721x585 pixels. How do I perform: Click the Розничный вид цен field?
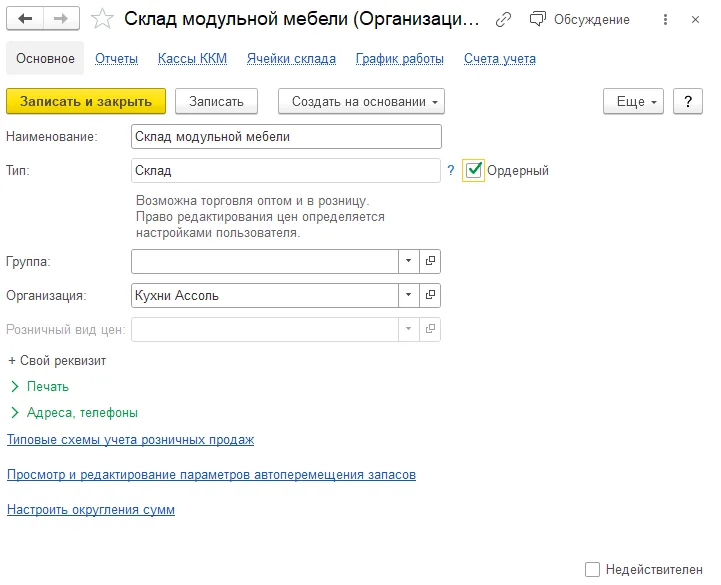click(x=265, y=329)
